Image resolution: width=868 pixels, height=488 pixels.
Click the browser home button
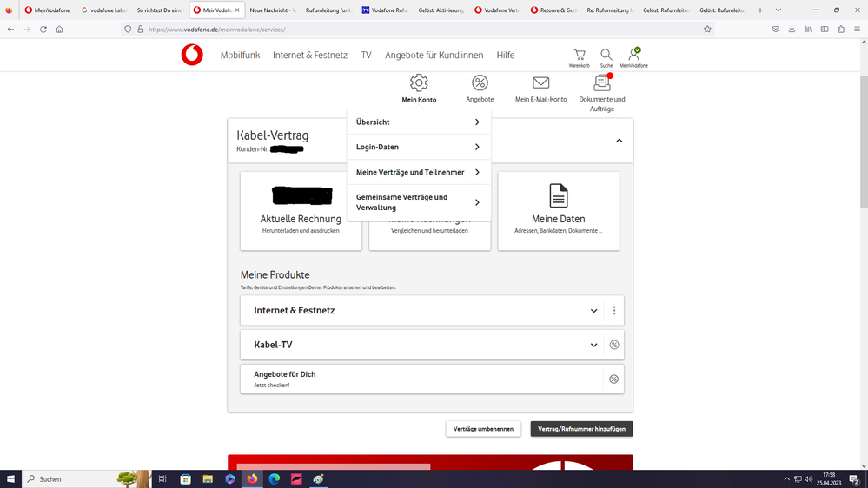(x=59, y=30)
